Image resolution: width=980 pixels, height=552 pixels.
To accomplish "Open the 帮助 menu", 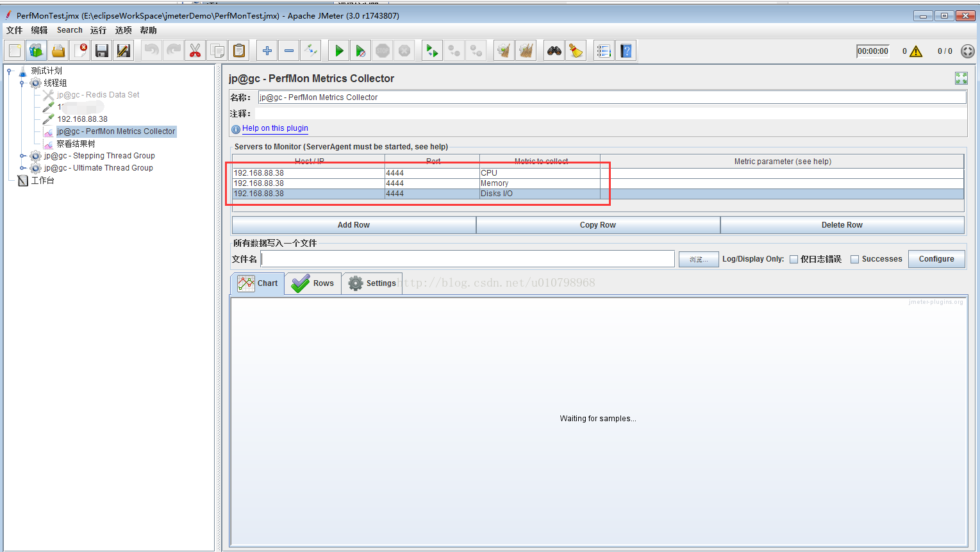I will [148, 30].
